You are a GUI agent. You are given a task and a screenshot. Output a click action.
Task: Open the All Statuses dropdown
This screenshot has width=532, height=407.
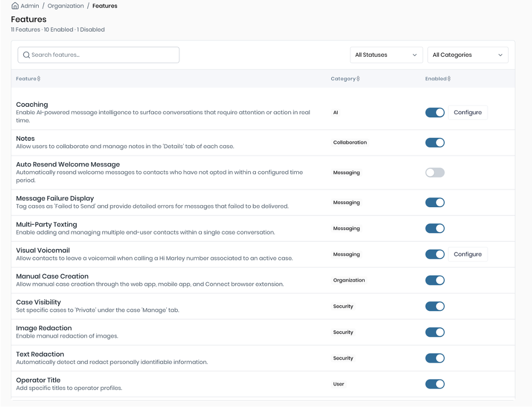tap(386, 55)
